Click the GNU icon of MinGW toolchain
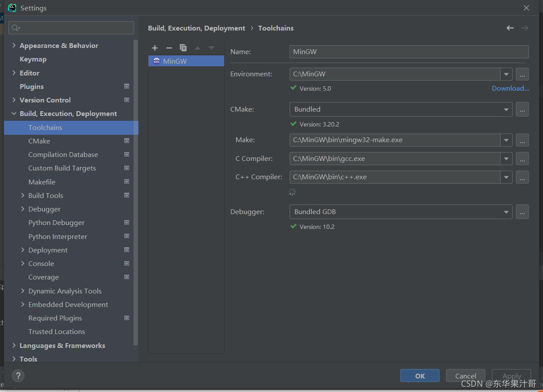Screen dimensions: 543x392 [x=157, y=61]
